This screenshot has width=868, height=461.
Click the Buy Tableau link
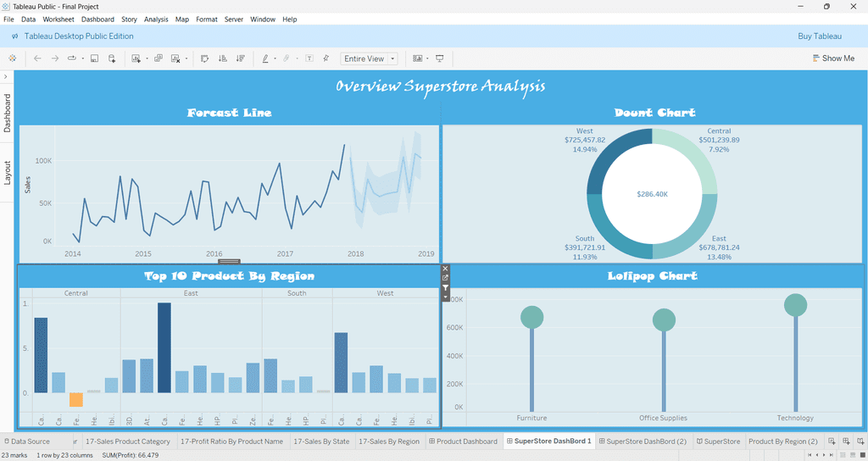tap(820, 36)
